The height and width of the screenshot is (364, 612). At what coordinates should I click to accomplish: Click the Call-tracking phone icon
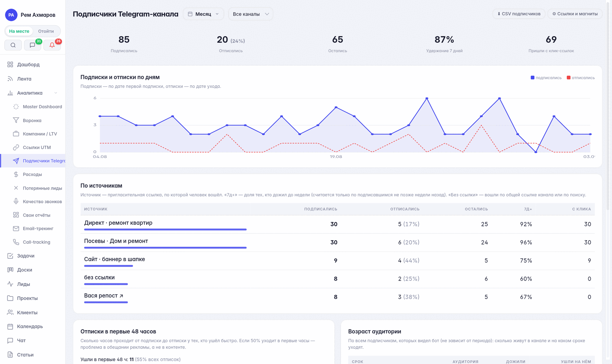coord(16,242)
